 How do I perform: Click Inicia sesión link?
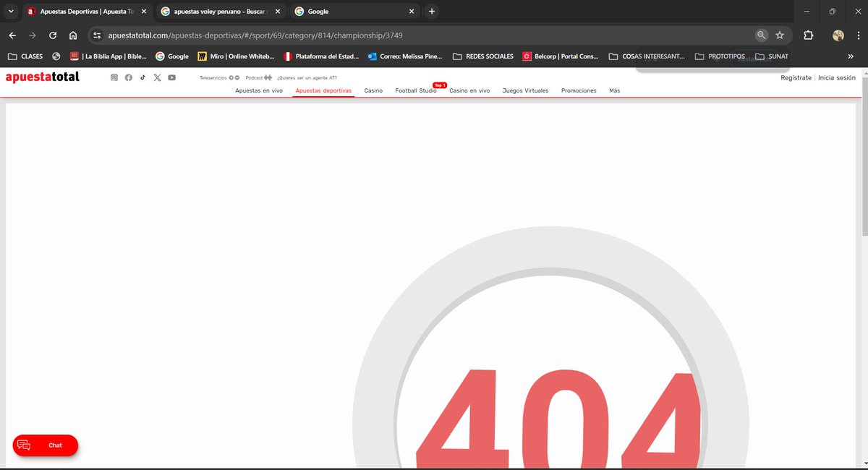click(837, 77)
